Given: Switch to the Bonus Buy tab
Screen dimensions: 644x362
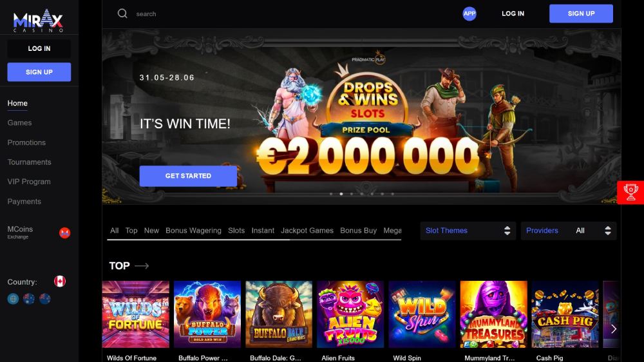Looking at the screenshot, I should coord(358,231).
